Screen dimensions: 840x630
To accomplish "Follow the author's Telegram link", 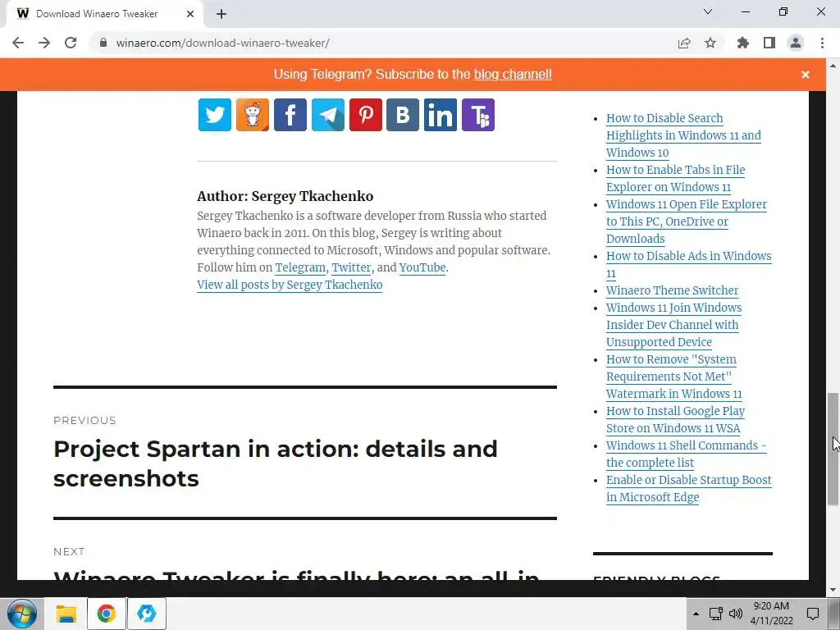I will pyautogui.click(x=300, y=267).
